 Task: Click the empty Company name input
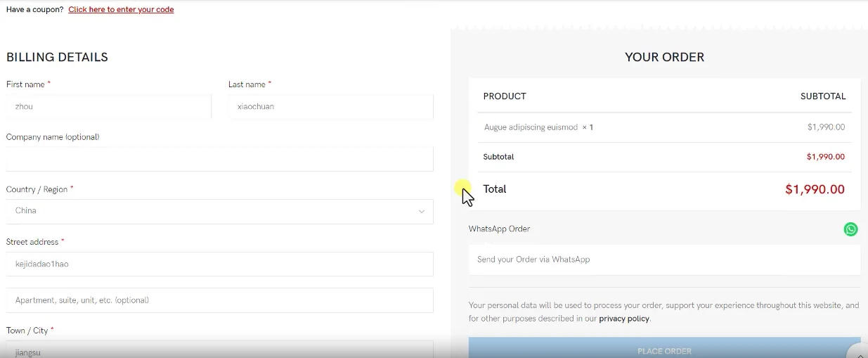pos(219,159)
